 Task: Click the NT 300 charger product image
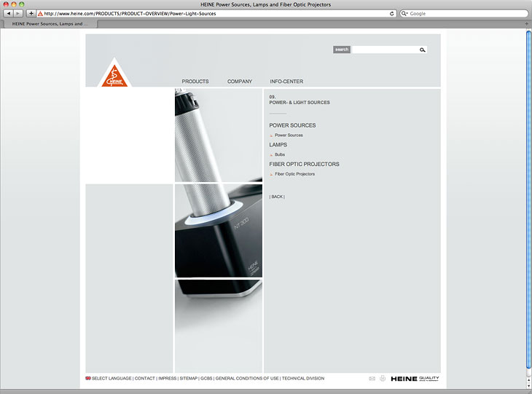[219, 231]
